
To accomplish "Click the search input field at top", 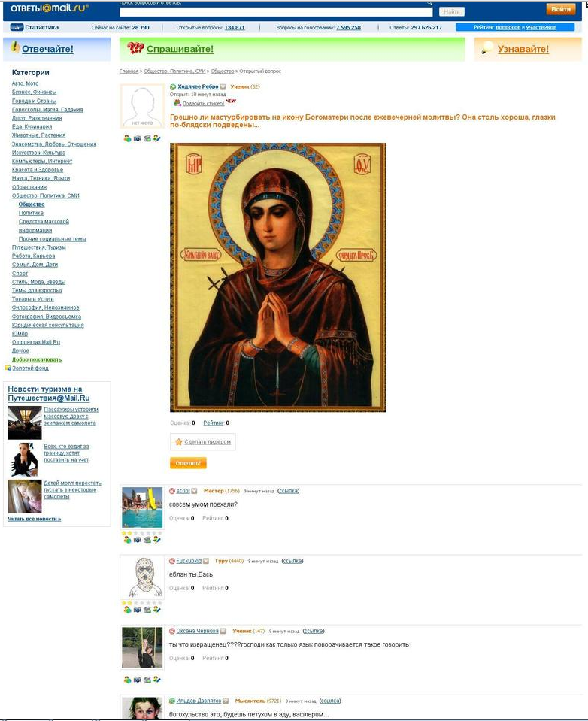I will pyautogui.click(x=276, y=11).
